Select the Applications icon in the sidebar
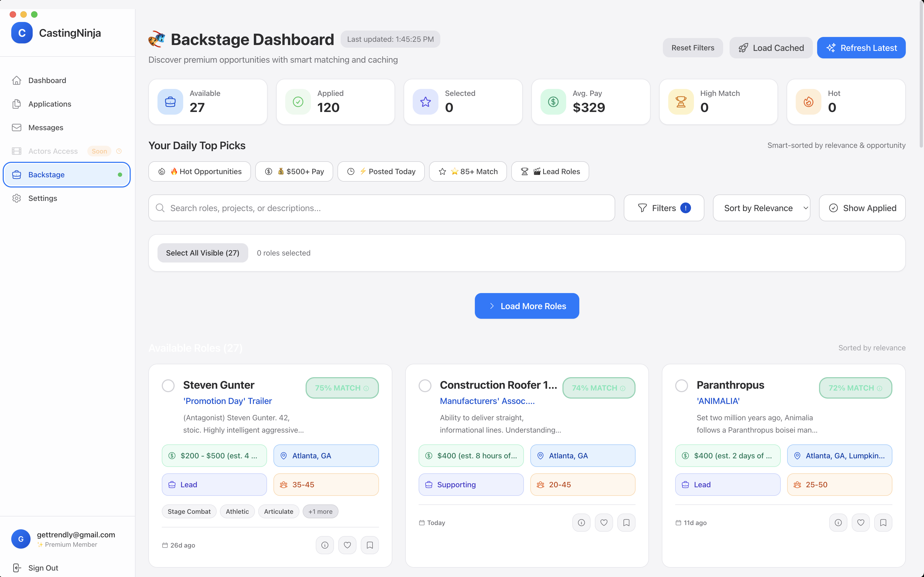The image size is (924, 577). pyautogui.click(x=17, y=104)
